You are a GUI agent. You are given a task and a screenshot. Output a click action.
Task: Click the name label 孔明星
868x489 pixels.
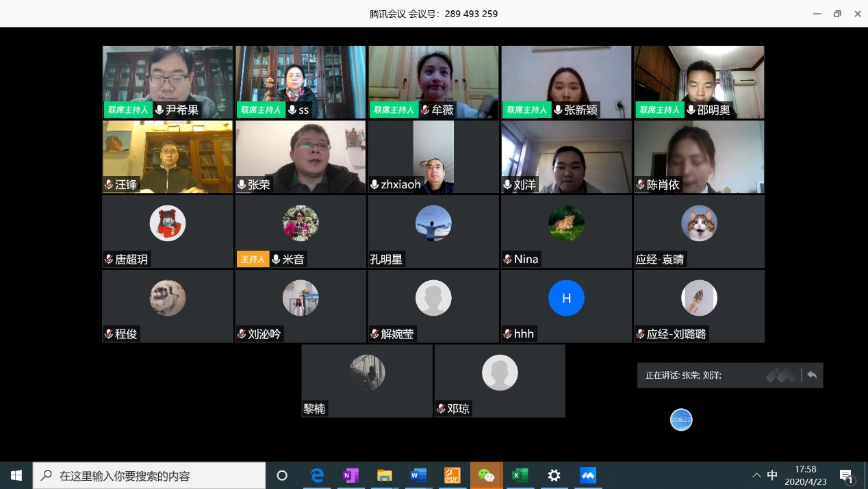coord(387,260)
